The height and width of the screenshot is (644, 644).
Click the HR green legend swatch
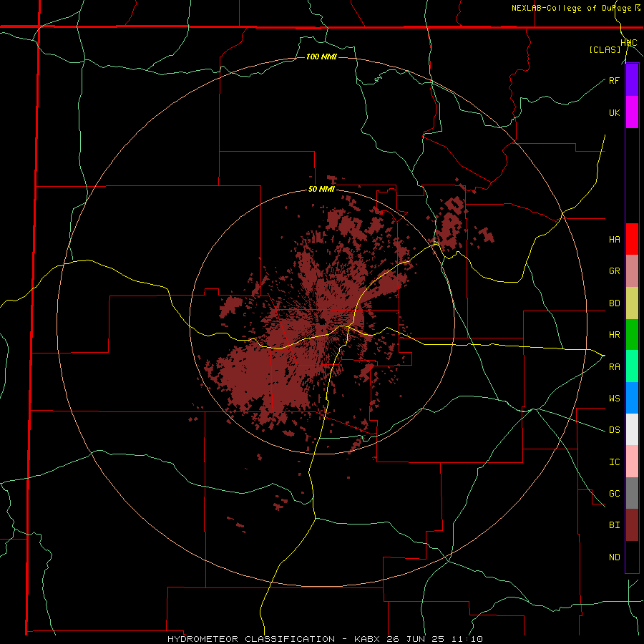[632, 335]
